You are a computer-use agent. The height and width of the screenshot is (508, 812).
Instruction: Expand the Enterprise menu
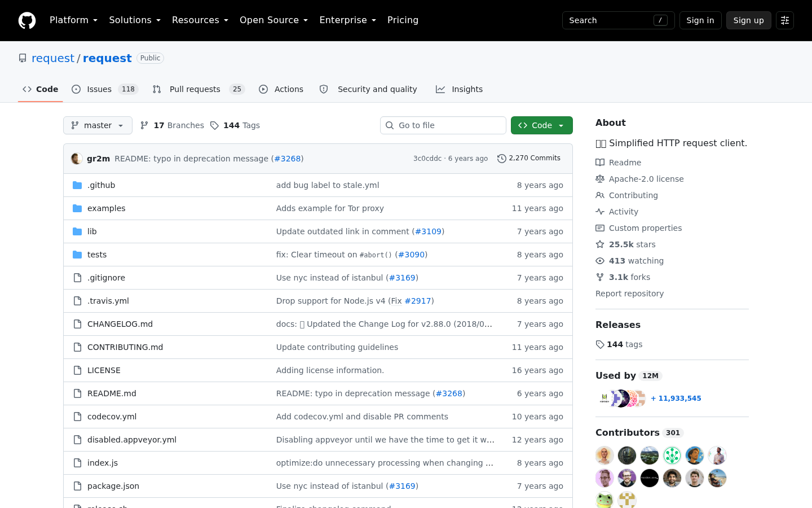pyautogui.click(x=347, y=20)
